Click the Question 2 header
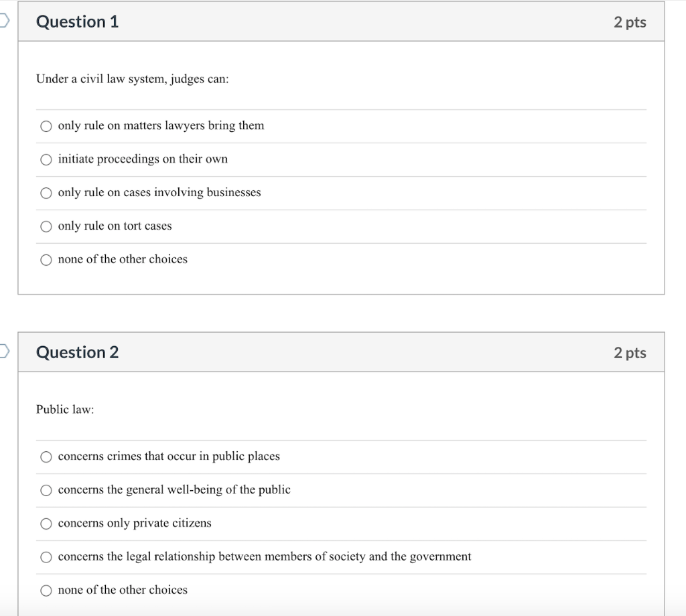The width and height of the screenshot is (686, 616). click(78, 352)
